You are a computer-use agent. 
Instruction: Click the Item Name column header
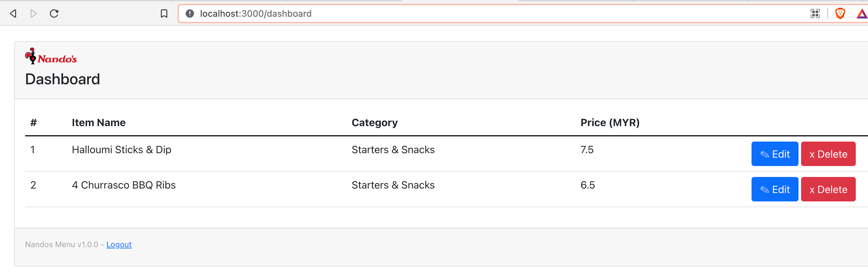click(x=98, y=123)
